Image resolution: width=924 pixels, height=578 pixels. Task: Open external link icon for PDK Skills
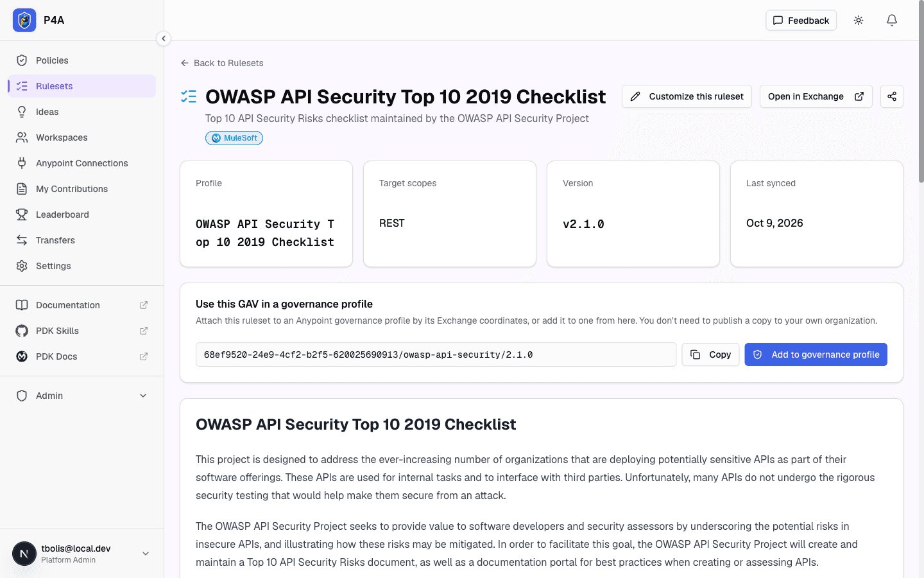(144, 331)
